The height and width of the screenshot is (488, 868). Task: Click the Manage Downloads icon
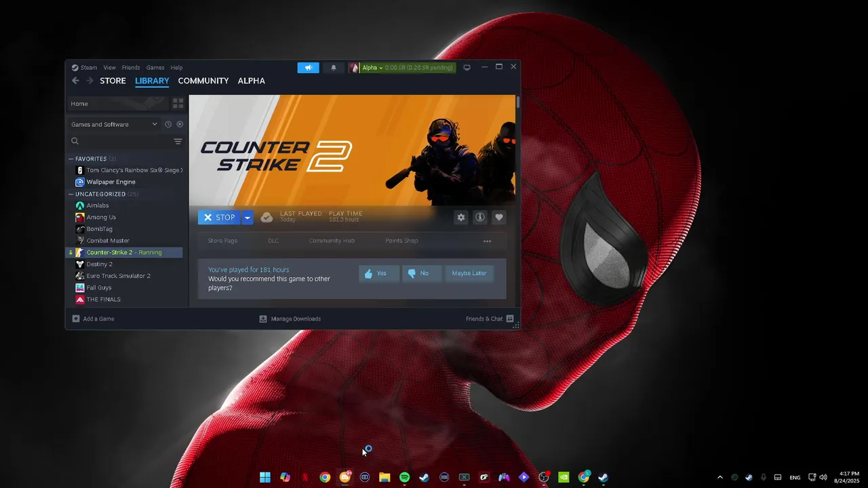pos(263,319)
